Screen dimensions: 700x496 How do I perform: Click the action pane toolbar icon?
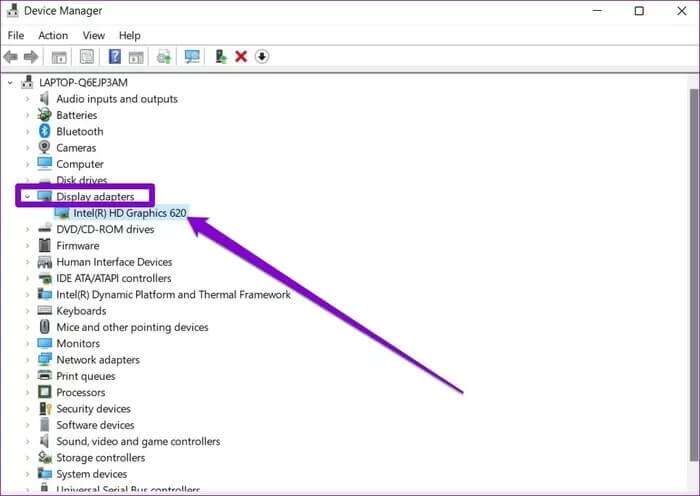pos(136,57)
